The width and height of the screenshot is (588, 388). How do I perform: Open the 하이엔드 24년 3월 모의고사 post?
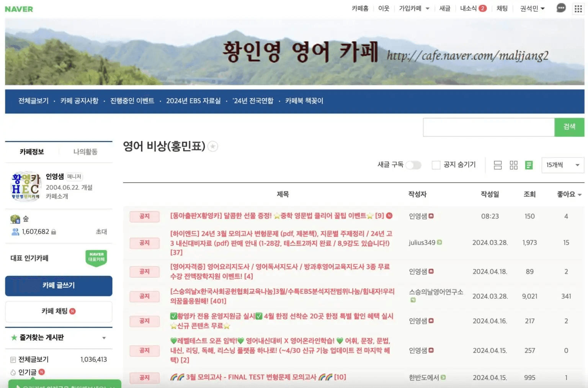(x=281, y=243)
